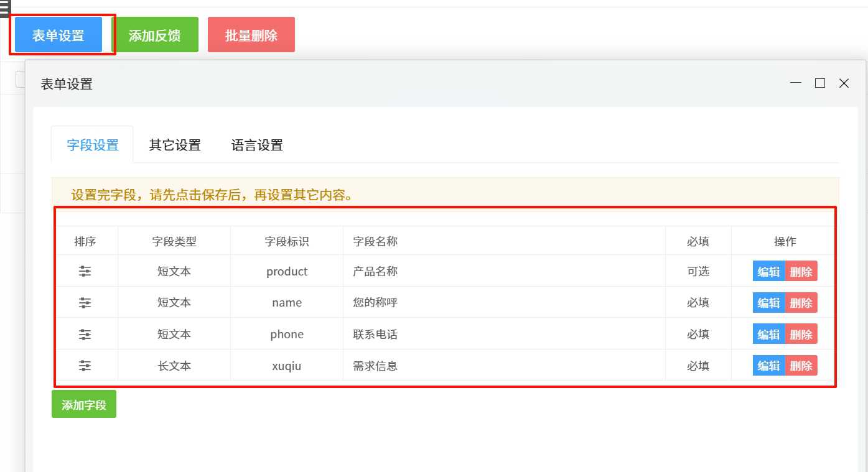Switch to the 语言设置 tab
Screen dimensions: 868x472
(x=257, y=145)
